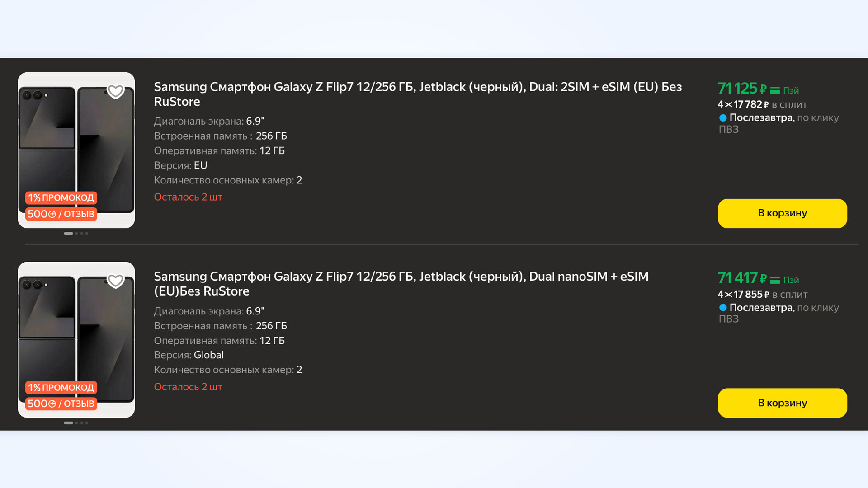Select the 4×17 855 ₽ split payment offer
This screenshot has height=488, width=868.
762,295
